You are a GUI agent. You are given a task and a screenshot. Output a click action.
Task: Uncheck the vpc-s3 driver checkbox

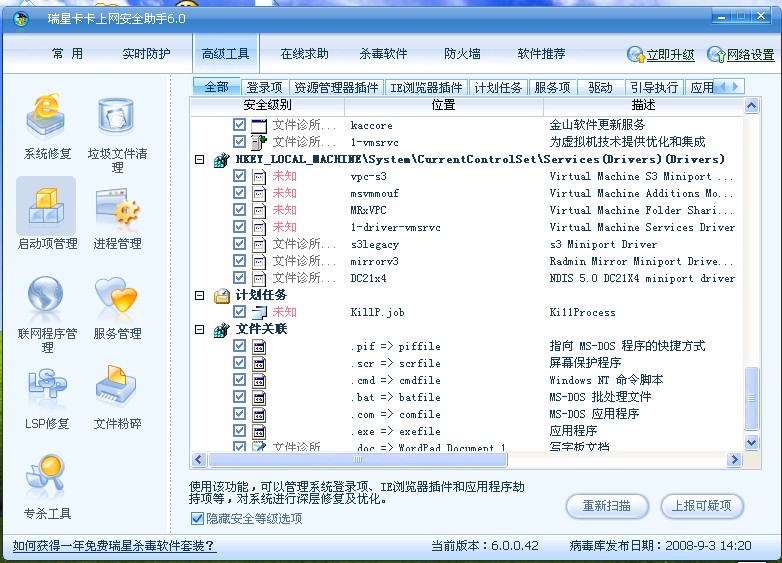(239, 176)
